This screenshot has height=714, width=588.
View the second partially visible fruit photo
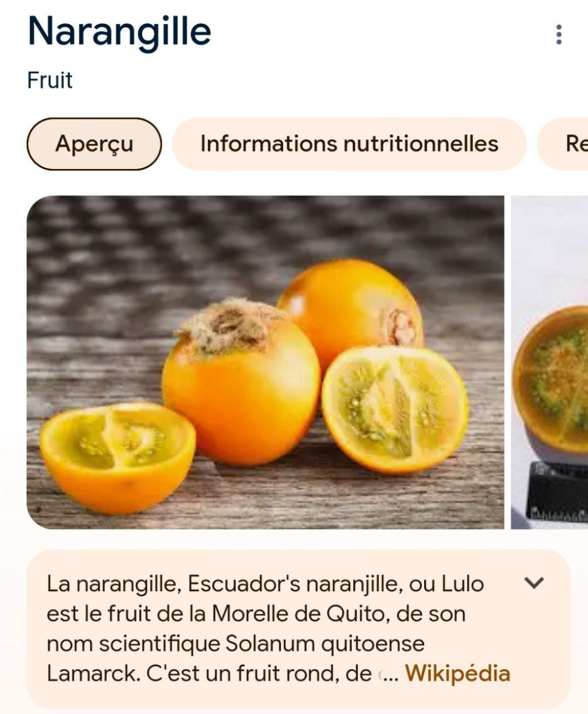pyautogui.click(x=550, y=361)
